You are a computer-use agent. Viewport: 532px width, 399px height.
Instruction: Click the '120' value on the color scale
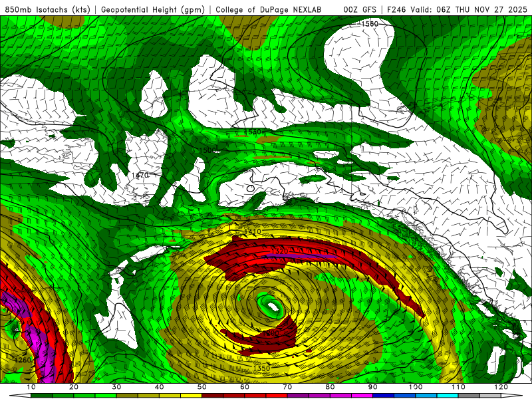point(501,387)
